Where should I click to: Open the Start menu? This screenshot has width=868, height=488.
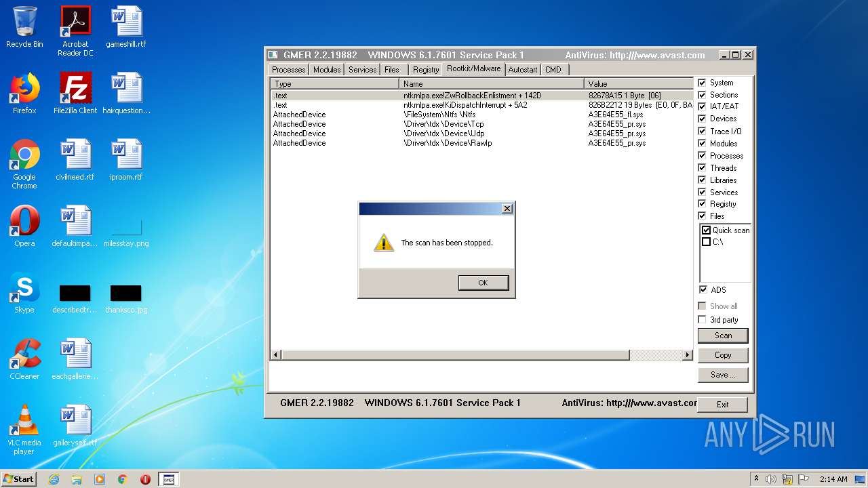point(19,479)
